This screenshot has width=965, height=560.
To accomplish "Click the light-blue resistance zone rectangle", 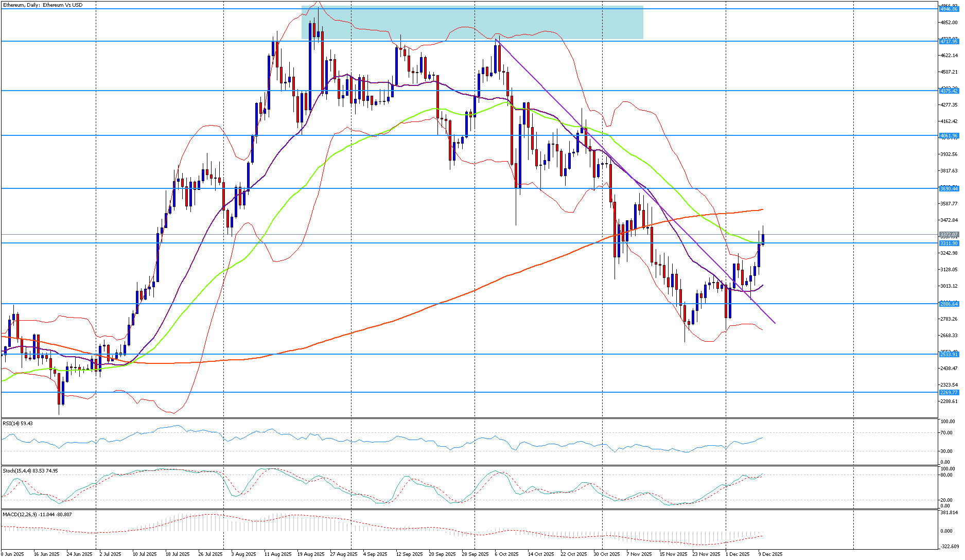I will pyautogui.click(x=472, y=23).
